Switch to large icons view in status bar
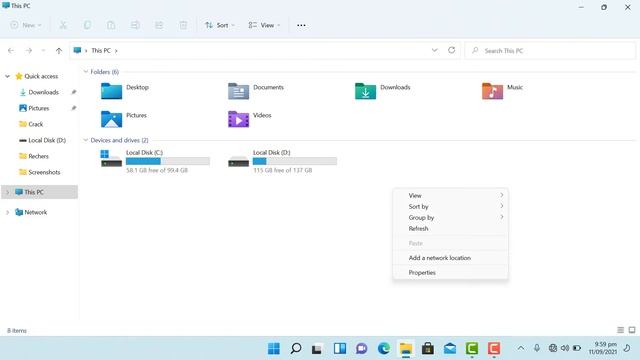Viewport: 640px width, 360px height. click(x=632, y=330)
